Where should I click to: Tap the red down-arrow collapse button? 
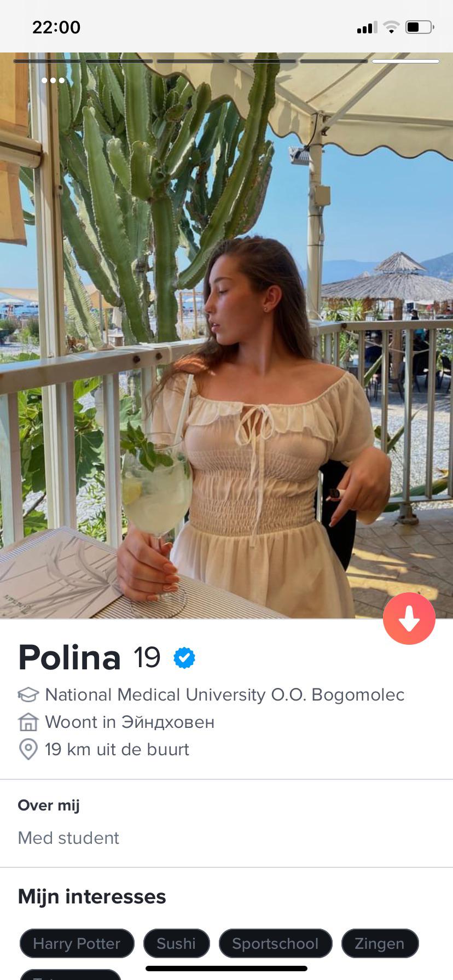tap(409, 619)
